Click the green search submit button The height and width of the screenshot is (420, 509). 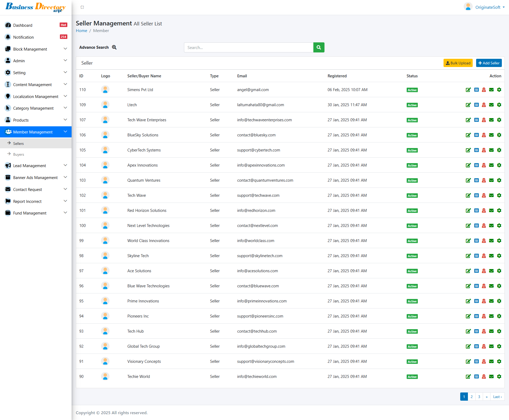click(x=319, y=47)
